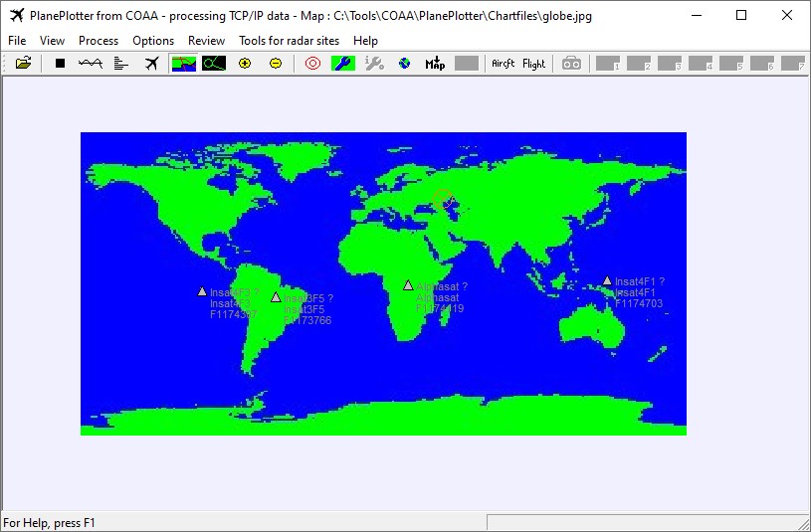Open the File menu

click(17, 41)
